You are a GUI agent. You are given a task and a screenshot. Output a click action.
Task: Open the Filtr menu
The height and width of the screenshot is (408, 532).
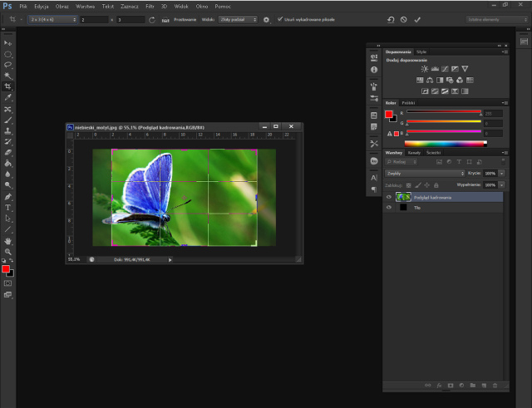150,7
